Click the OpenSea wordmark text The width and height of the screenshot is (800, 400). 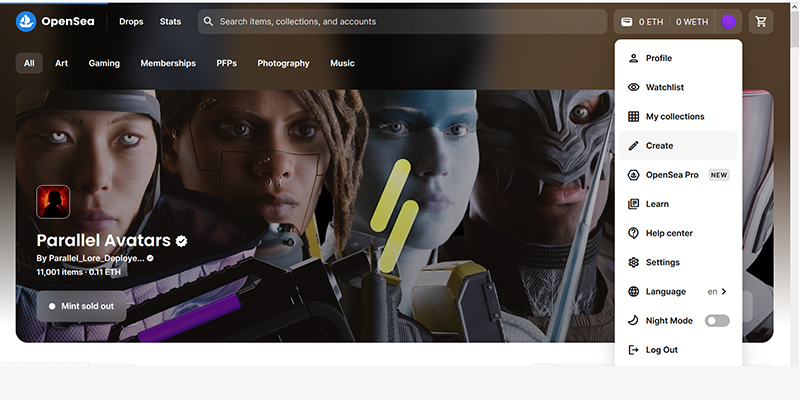point(68,21)
